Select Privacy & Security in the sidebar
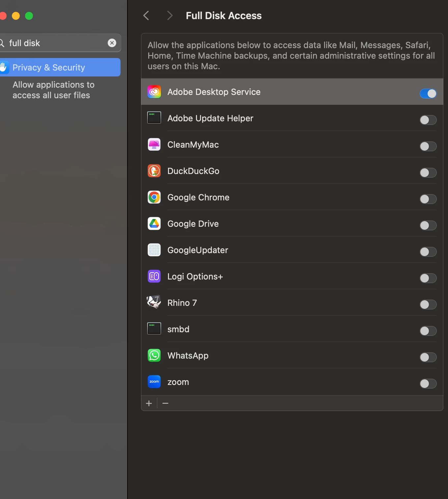Viewport: 448px width, 499px height. (60, 67)
